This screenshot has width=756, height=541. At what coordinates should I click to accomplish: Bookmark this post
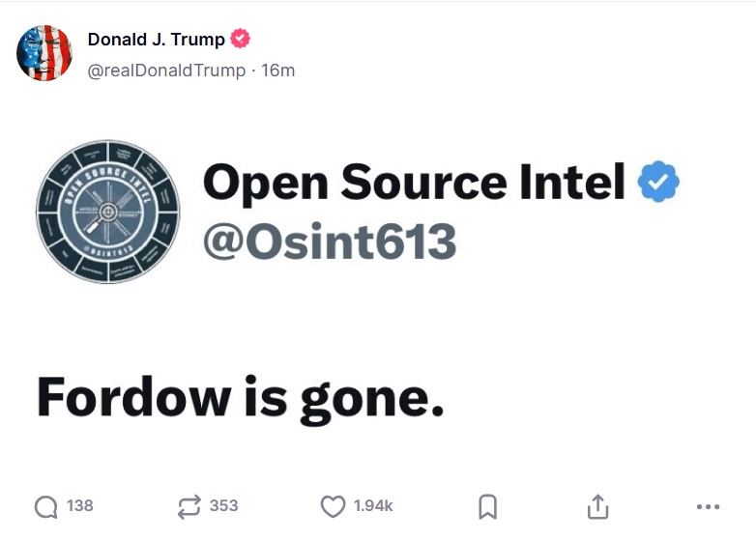(488, 506)
